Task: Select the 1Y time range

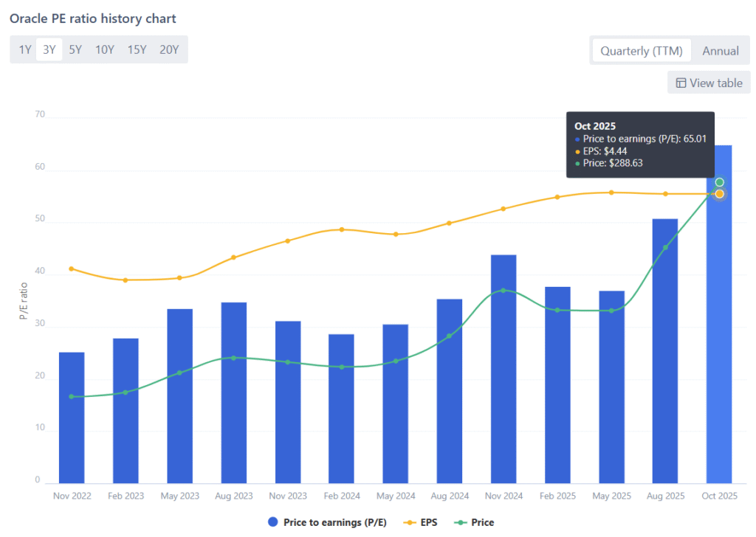Action: tap(25, 50)
